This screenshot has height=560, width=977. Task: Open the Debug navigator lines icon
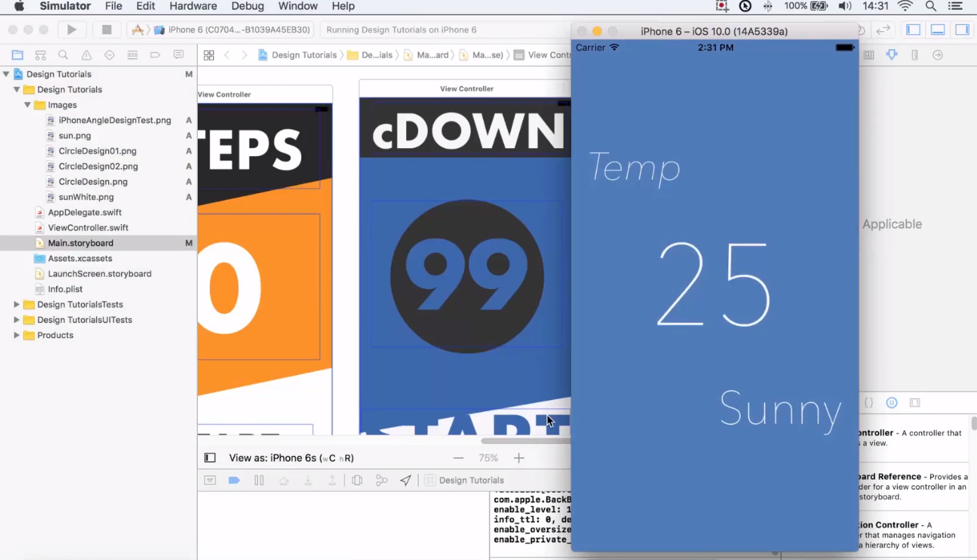pyautogui.click(x=132, y=55)
